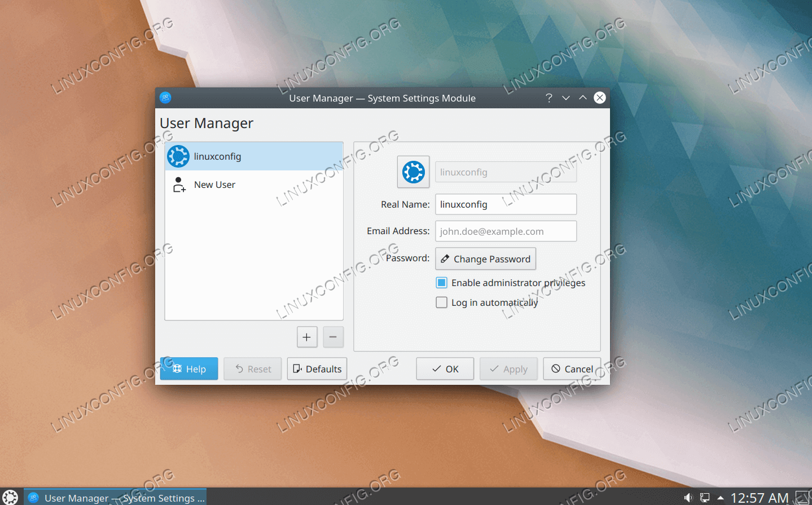Click the minus button to remove user
The image size is (812, 505).
333,337
